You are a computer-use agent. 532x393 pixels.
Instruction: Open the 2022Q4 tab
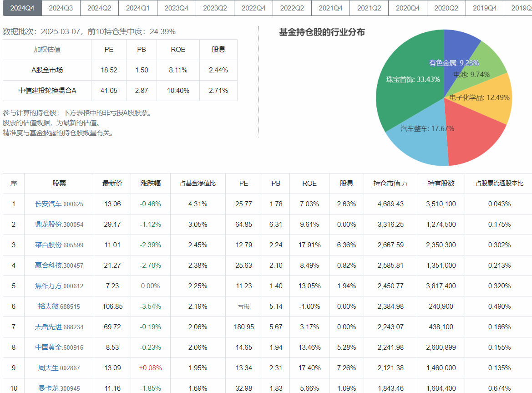pos(253,8)
